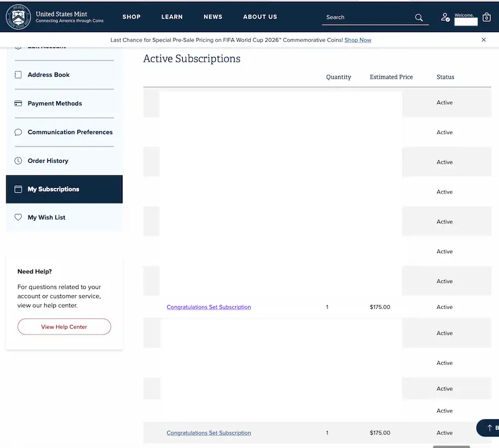
Task: Click the magnifying glass search icon
Action: (x=419, y=17)
